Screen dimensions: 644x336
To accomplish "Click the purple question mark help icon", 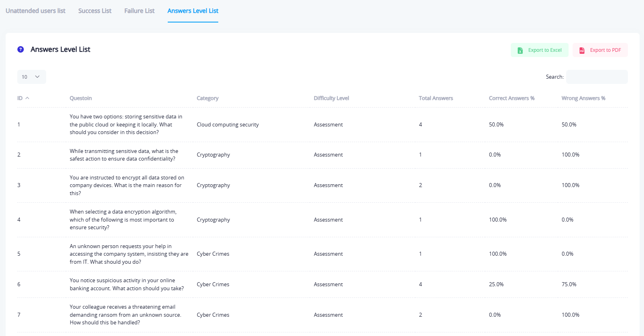I will click(20, 49).
